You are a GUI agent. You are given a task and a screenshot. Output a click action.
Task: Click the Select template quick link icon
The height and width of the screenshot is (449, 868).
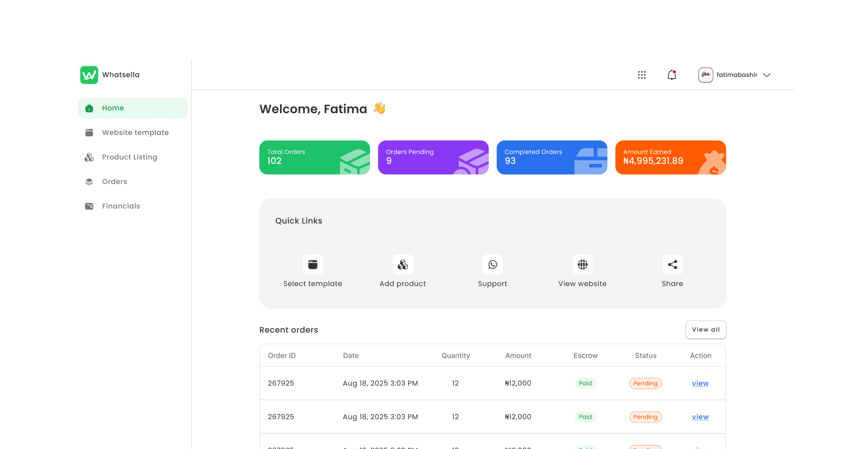pyautogui.click(x=313, y=265)
